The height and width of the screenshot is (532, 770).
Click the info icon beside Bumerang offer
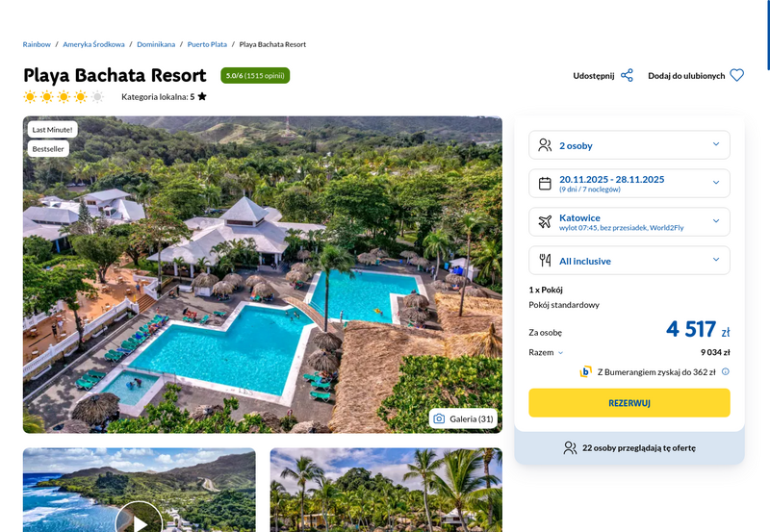point(726,371)
